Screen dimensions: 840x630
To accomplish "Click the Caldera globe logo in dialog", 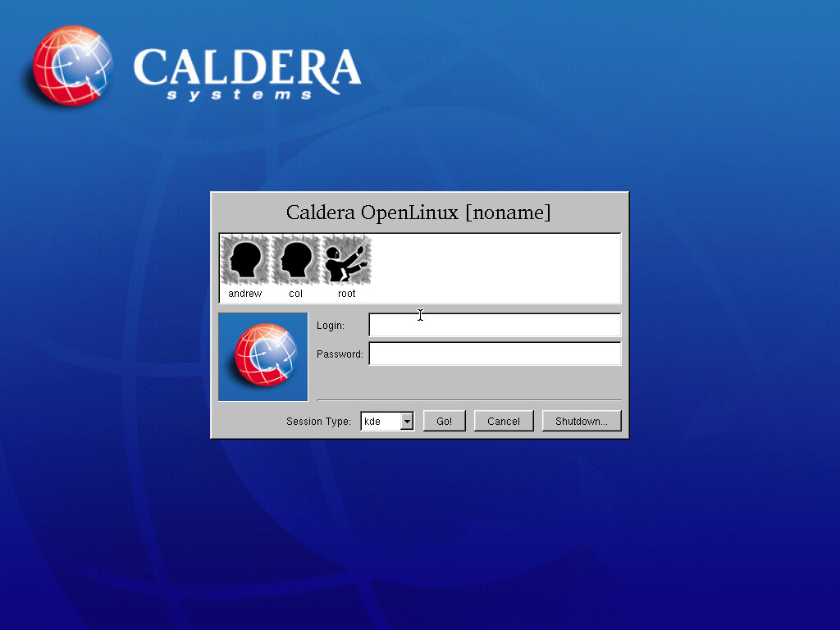I will [x=263, y=356].
